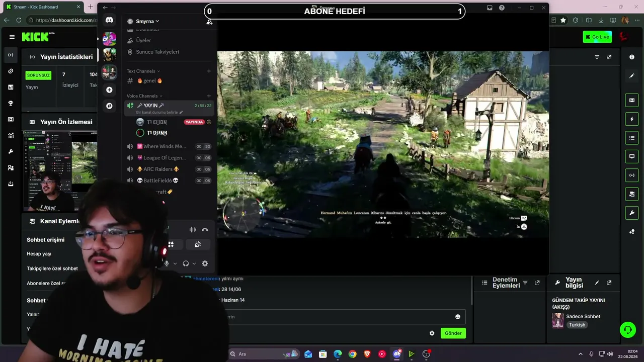Collapse the Text Channels category
The height and width of the screenshot is (362, 644).
click(143, 71)
